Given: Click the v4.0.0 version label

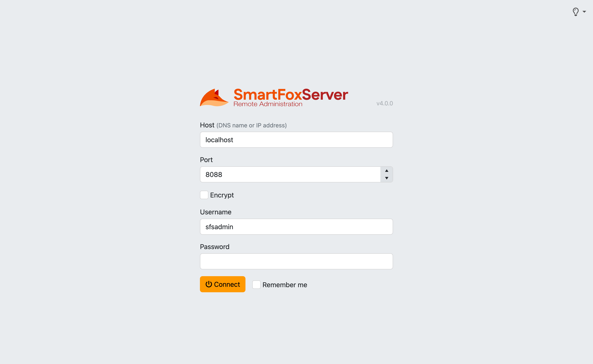Looking at the screenshot, I should (385, 103).
